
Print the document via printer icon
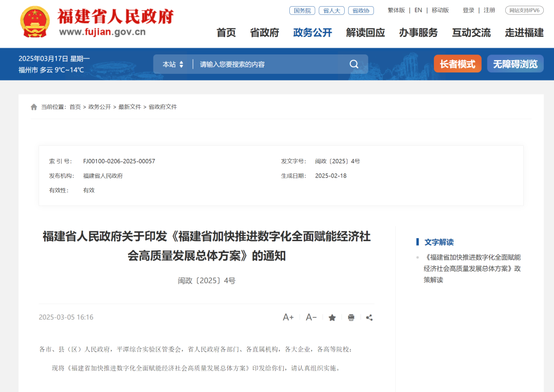[351, 318]
